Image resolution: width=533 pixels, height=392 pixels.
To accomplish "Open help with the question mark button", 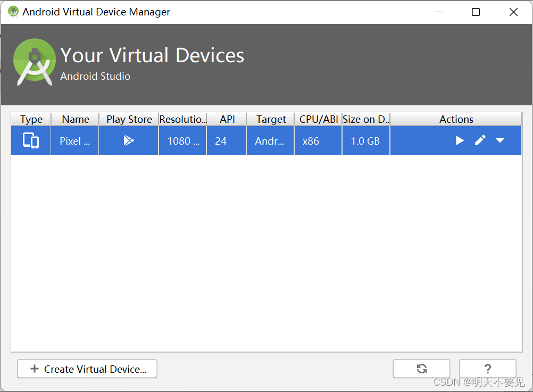I will tap(487, 369).
